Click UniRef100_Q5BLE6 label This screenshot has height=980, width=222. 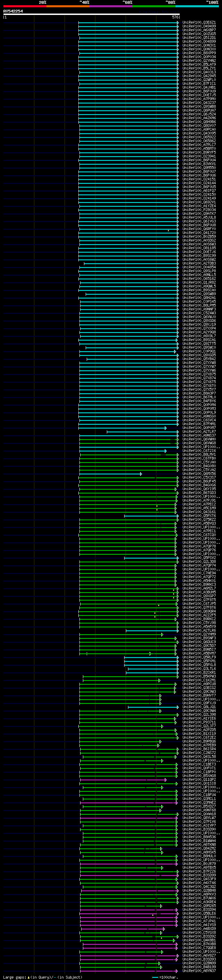coord(199,913)
